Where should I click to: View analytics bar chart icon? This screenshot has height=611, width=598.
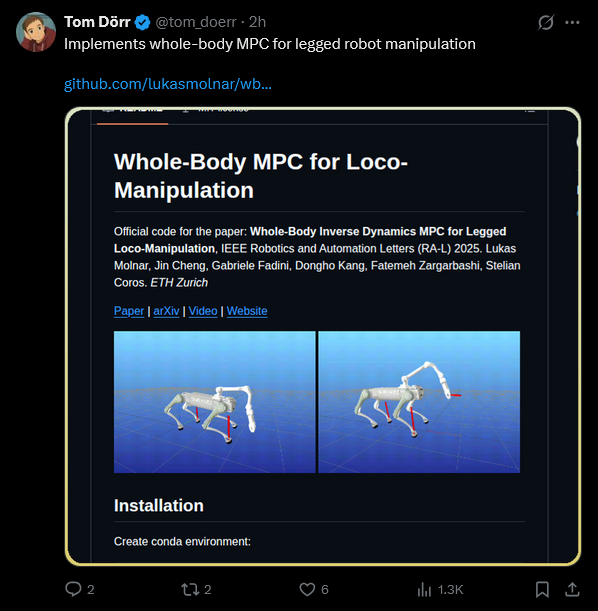tap(424, 590)
